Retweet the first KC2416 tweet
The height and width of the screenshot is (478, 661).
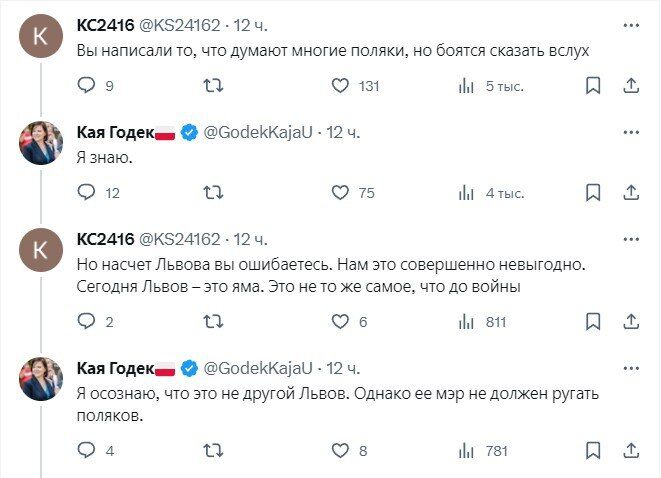click(x=213, y=86)
